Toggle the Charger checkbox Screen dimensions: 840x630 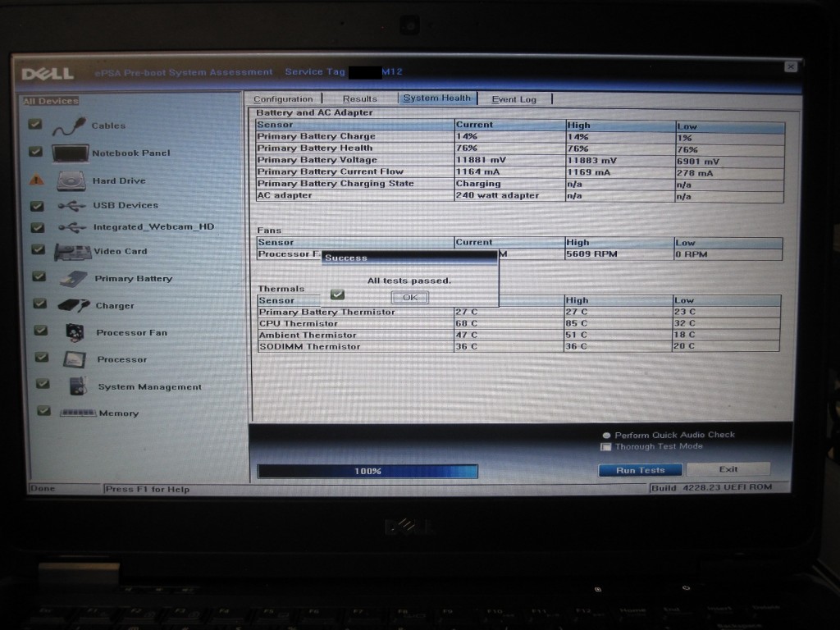click(x=39, y=304)
